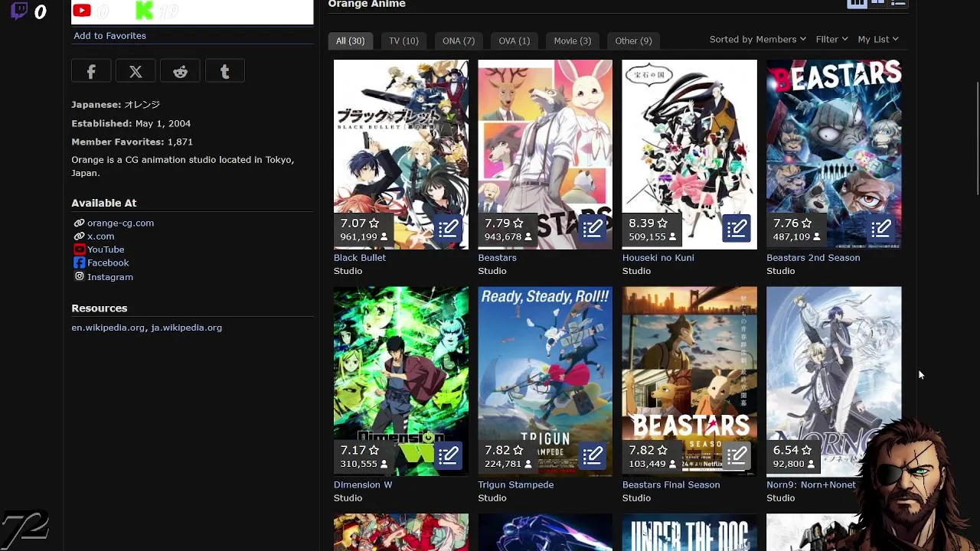The height and width of the screenshot is (551, 980).
Task: Click the YouTube icon under Available At
Action: click(x=79, y=249)
